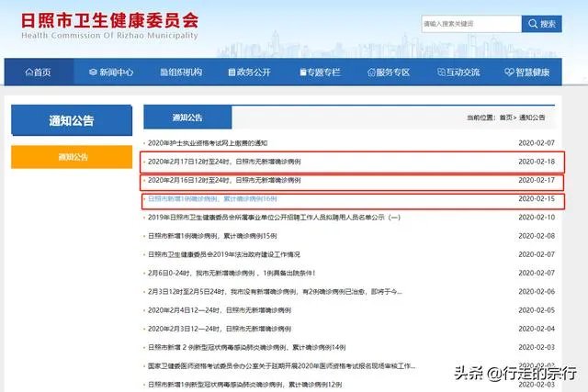The image size is (588, 392).
Task: Click the date 2020-02-10
Action: point(537,218)
